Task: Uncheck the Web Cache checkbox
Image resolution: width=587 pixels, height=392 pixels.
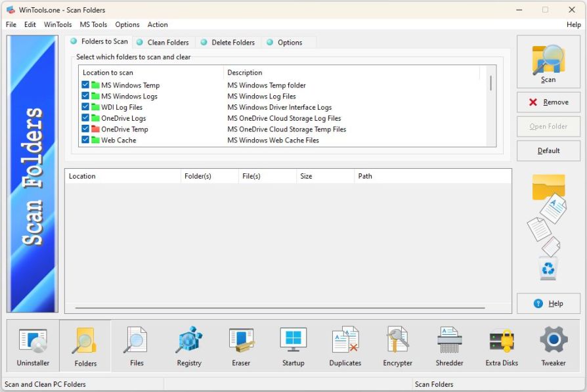Action: 85,140
